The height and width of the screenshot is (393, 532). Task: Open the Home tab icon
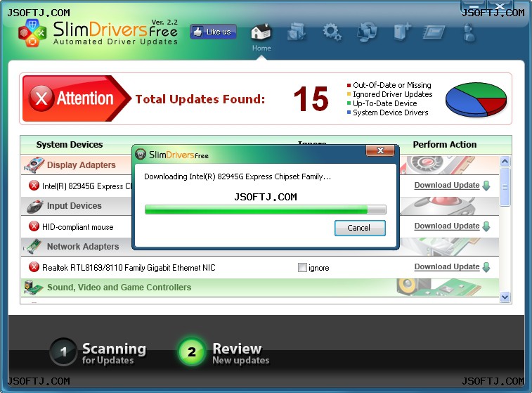[261, 33]
